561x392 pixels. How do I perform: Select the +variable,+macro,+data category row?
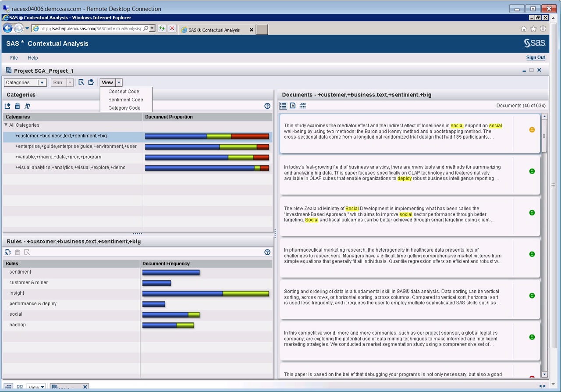[x=58, y=157]
